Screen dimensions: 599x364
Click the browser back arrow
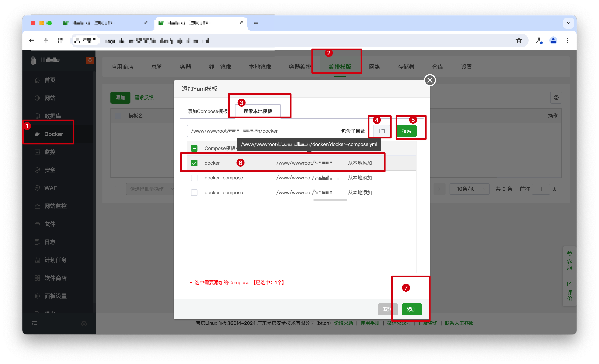31,40
